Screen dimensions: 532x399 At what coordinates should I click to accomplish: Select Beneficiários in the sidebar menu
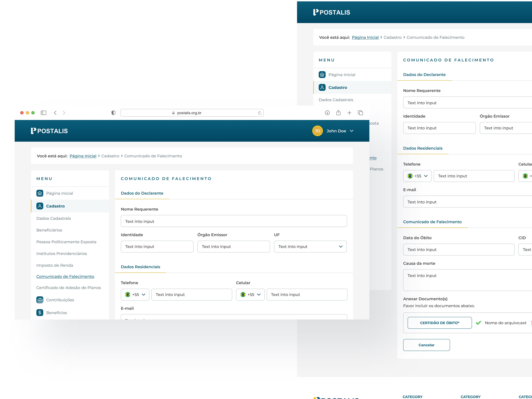pos(49,230)
